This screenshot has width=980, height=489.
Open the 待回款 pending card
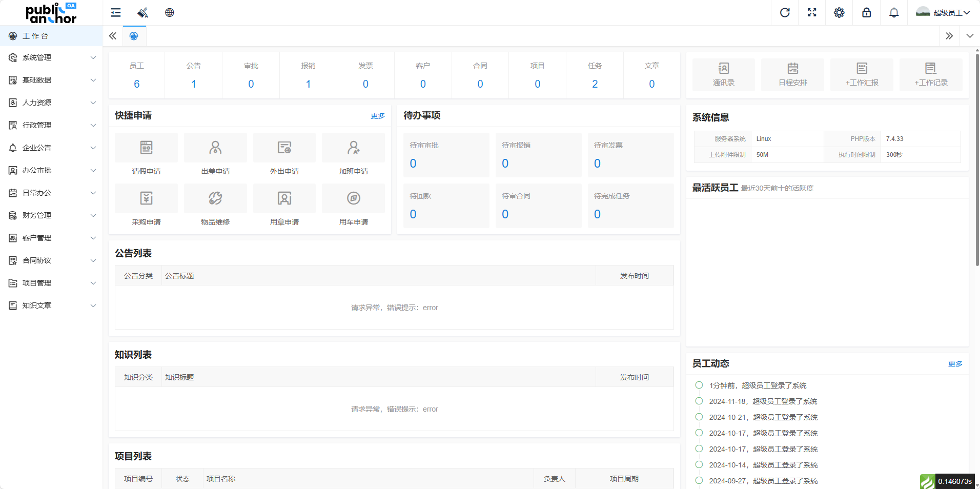[446, 206]
